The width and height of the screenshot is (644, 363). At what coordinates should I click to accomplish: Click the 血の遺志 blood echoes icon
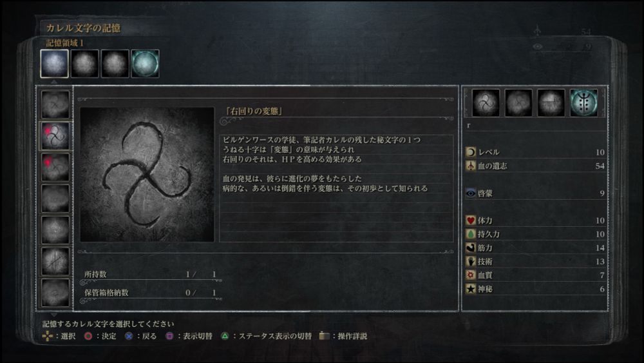[x=471, y=166]
